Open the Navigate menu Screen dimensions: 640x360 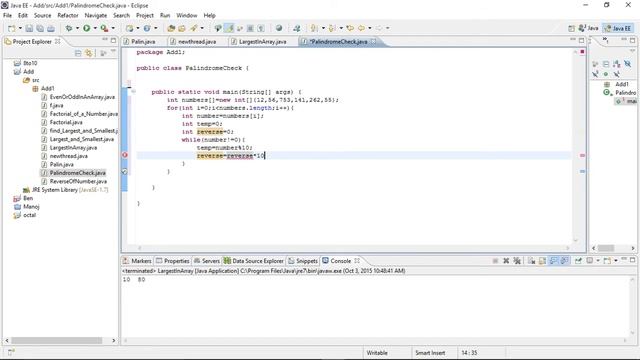[x=96, y=15]
